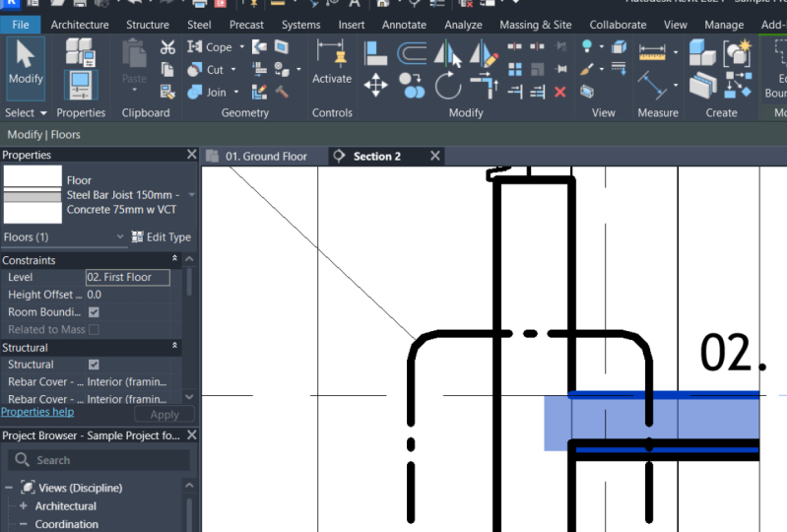Close the Properties palette
787x532 pixels.
pos(192,154)
